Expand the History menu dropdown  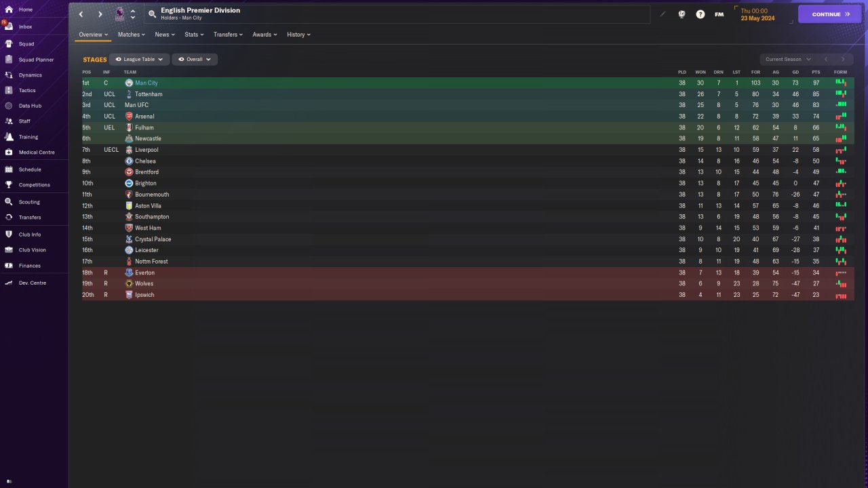(298, 35)
